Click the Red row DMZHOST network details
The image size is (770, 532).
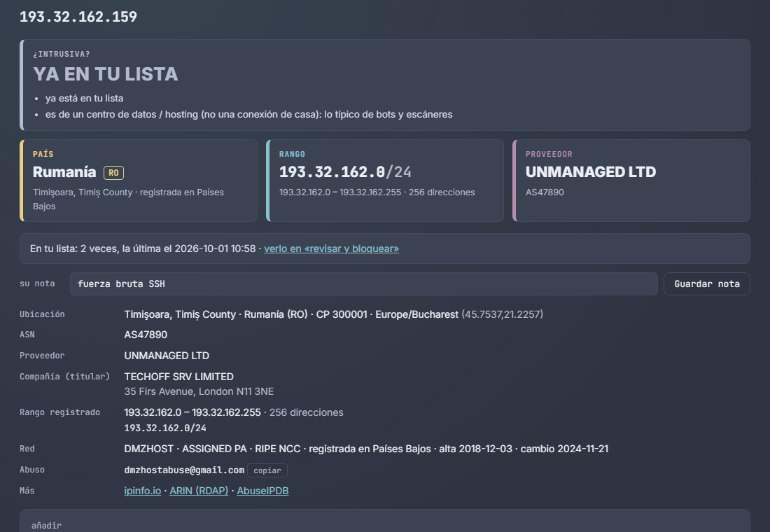[366, 449]
